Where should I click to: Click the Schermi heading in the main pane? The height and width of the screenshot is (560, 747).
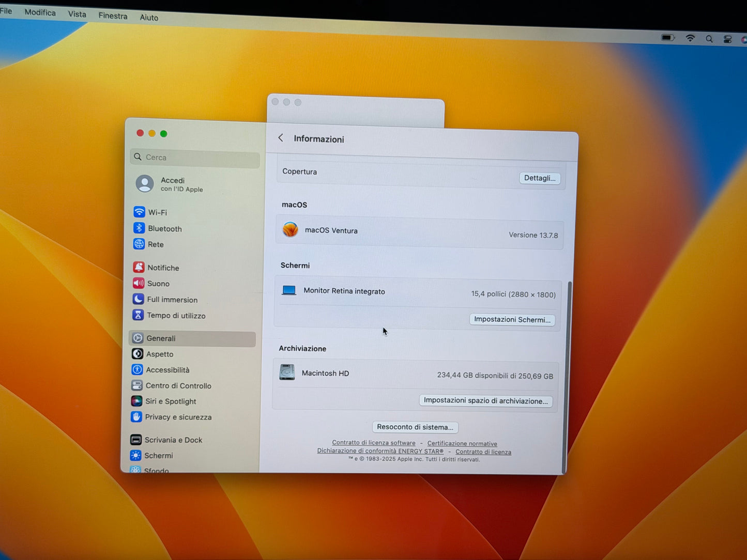click(x=295, y=265)
